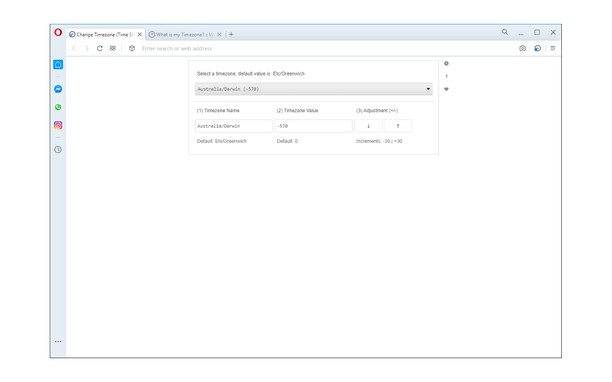612x382 pixels.
Task: Open History clock icon in sidebar
Action: click(58, 149)
